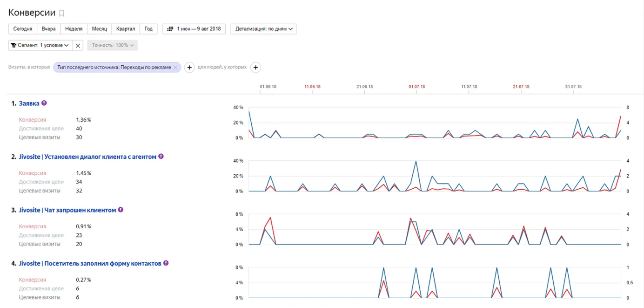Open the Детализация: по дням dropdown
The width and height of the screenshot is (644, 308).
[263, 29]
